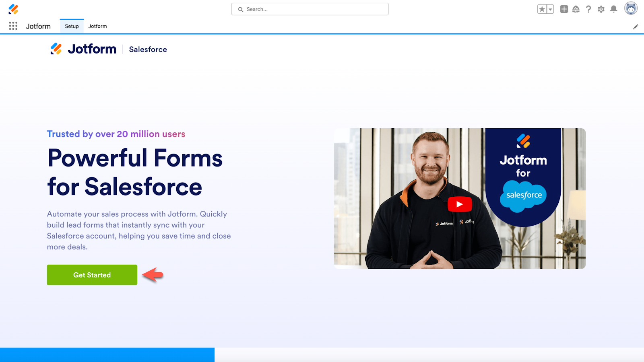This screenshot has width=644, height=362.
Task: Click the salesforce cloud logo in the video thumbnail
Action: coord(523,196)
